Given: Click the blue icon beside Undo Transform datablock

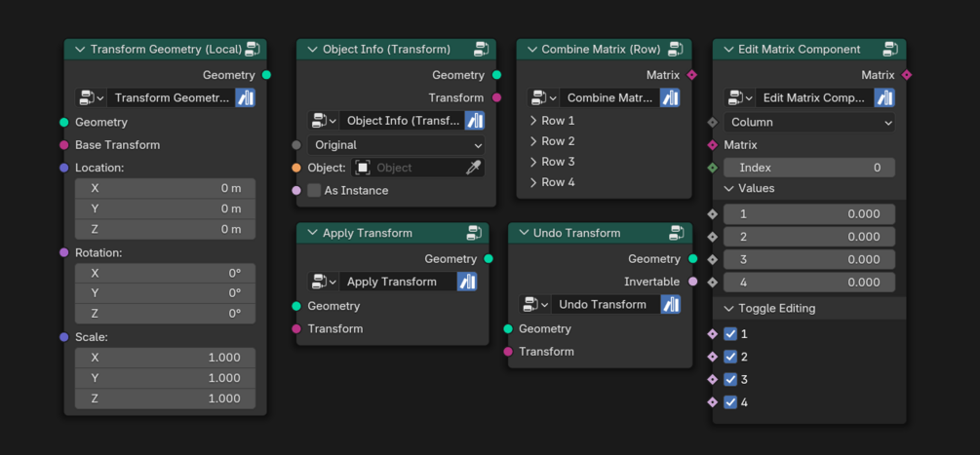Looking at the screenshot, I should (671, 304).
